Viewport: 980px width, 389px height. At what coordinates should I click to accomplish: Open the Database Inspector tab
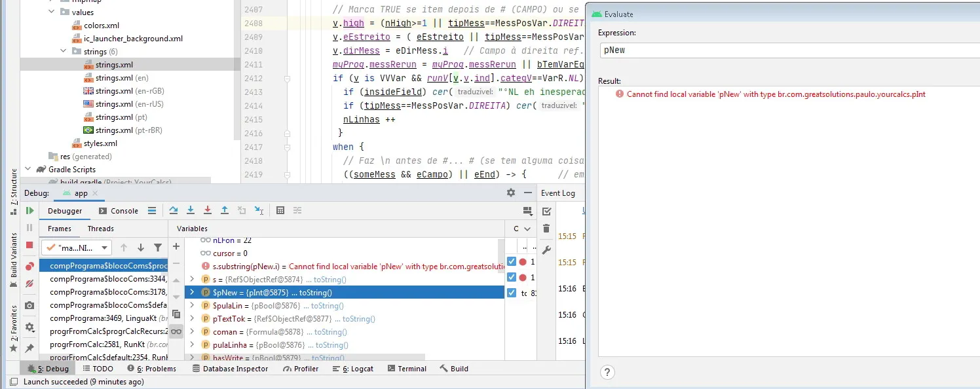(231, 369)
